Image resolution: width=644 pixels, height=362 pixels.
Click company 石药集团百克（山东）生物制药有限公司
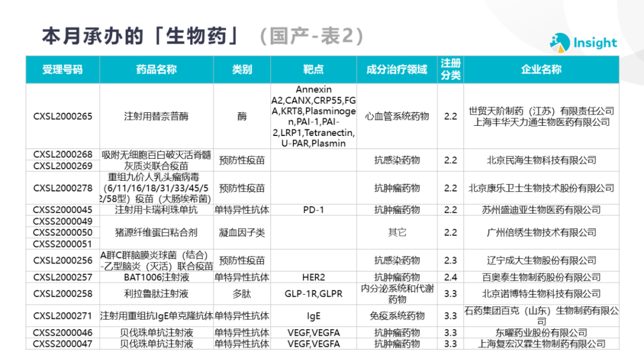(541, 316)
